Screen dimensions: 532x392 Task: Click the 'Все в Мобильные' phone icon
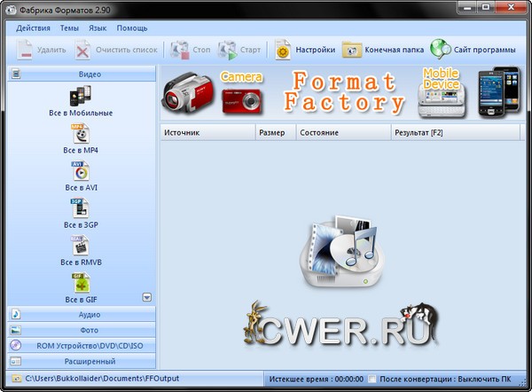click(81, 95)
